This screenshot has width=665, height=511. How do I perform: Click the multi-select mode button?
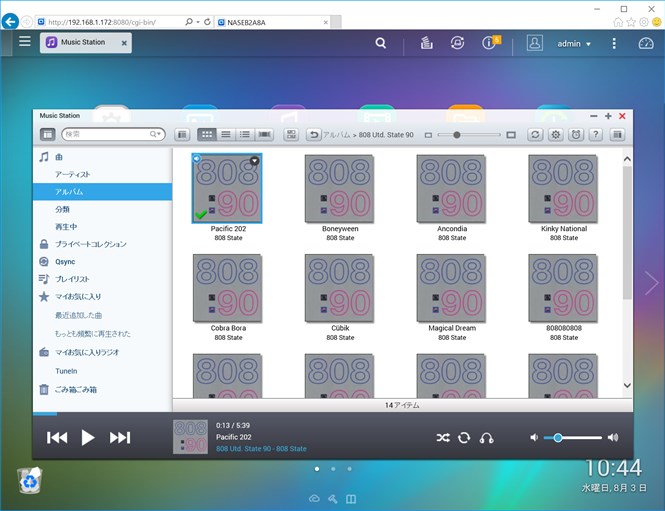tap(291, 134)
